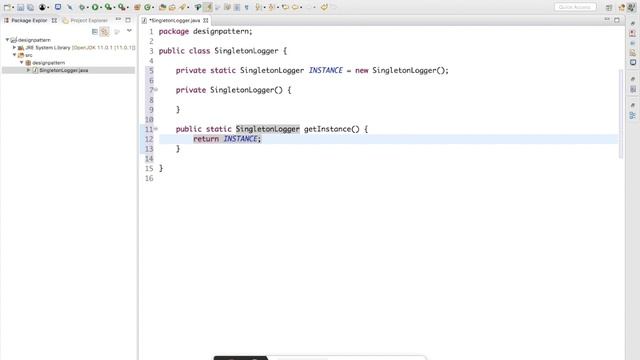Viewport: 640px width, 360px height.
Task: Click the Save All toolbar icon
Action: [x=30, y=7]
